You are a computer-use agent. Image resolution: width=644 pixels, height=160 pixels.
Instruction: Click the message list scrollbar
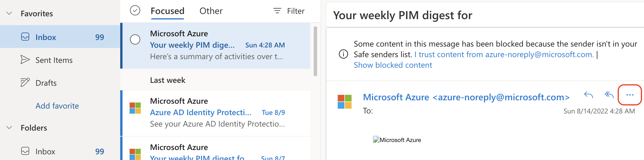[x=315, y=51]
